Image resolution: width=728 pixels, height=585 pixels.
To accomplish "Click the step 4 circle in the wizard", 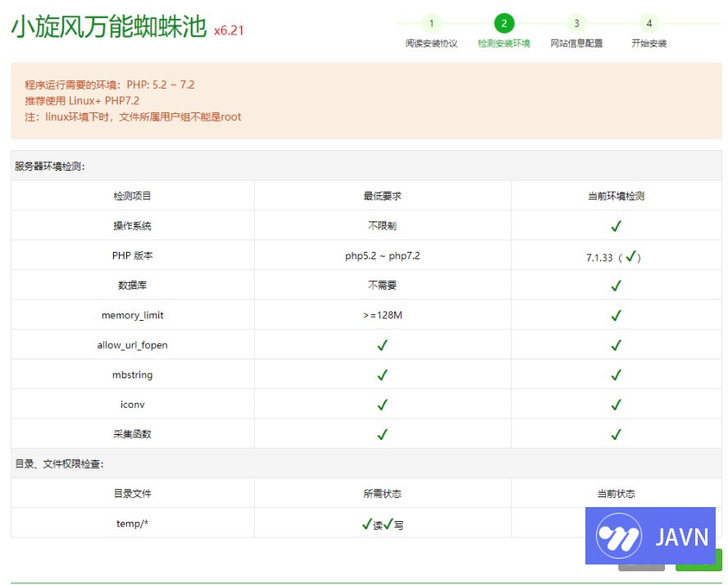I will (x=649, y=23).
